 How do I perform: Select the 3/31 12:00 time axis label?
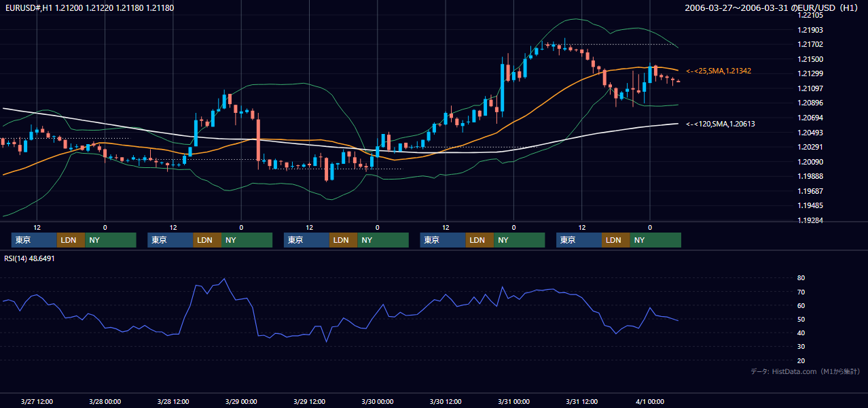pos(581,401)
